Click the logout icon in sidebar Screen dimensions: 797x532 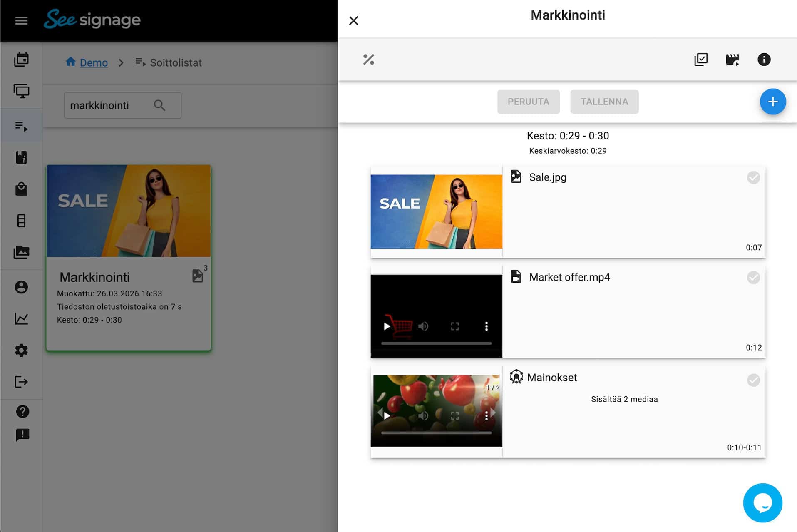tap(21, 382)
